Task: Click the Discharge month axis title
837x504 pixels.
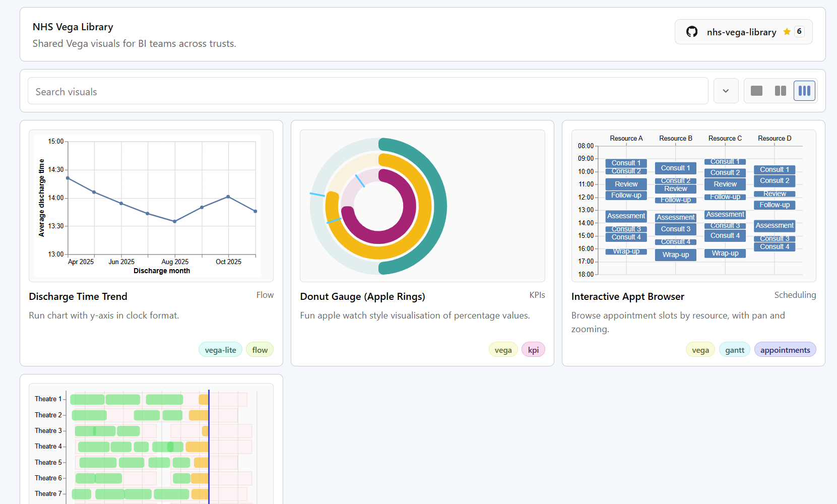Action: pos(162,271)
